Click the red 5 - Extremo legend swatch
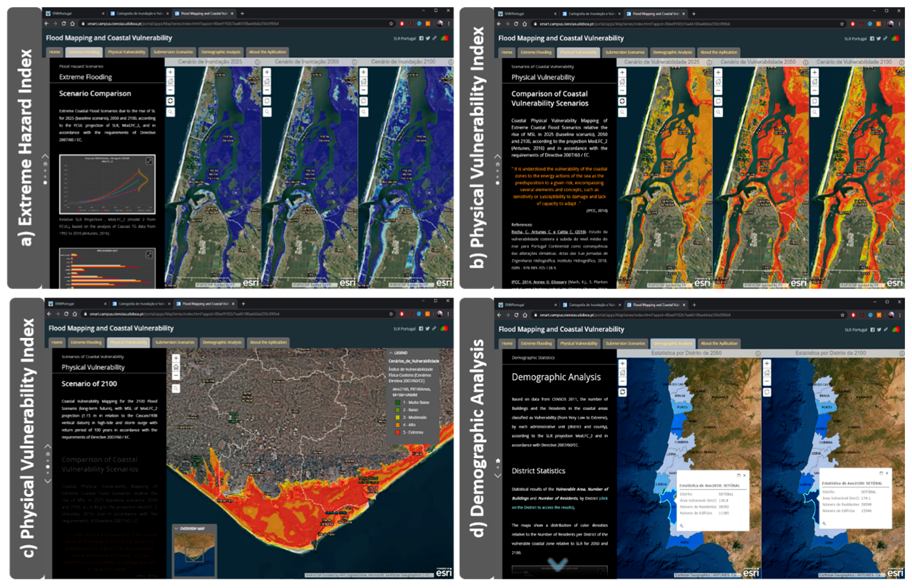 pos(398,432)
